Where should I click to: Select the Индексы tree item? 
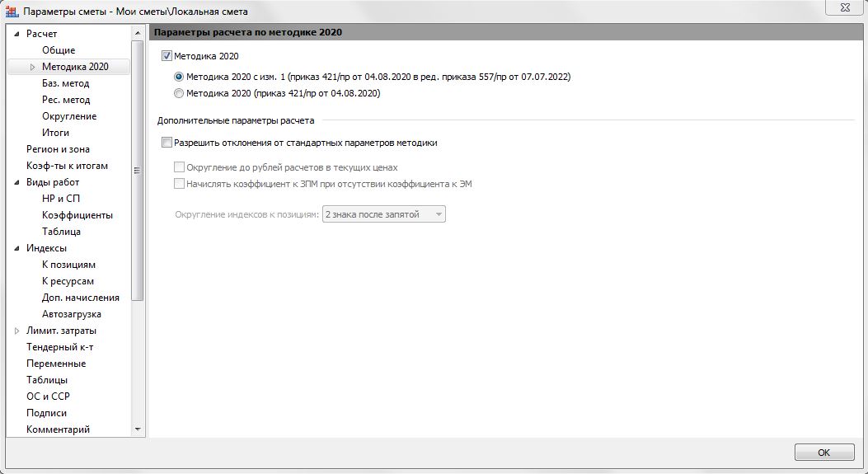click(x=46, y=248)
